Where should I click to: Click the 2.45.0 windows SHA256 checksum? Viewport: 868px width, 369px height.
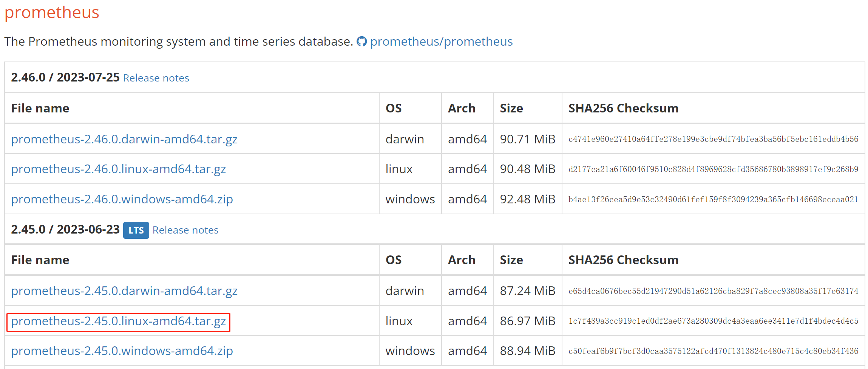pos(713,351)
